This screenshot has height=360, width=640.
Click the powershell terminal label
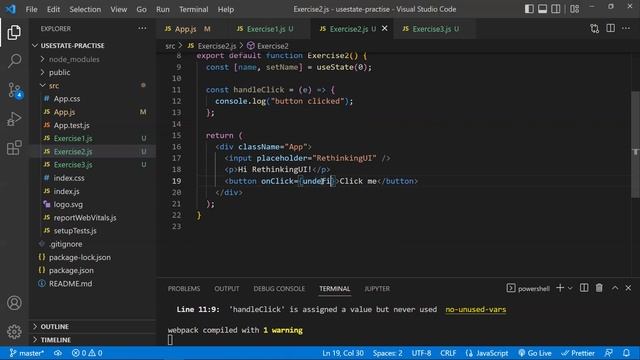click(528, 288)
